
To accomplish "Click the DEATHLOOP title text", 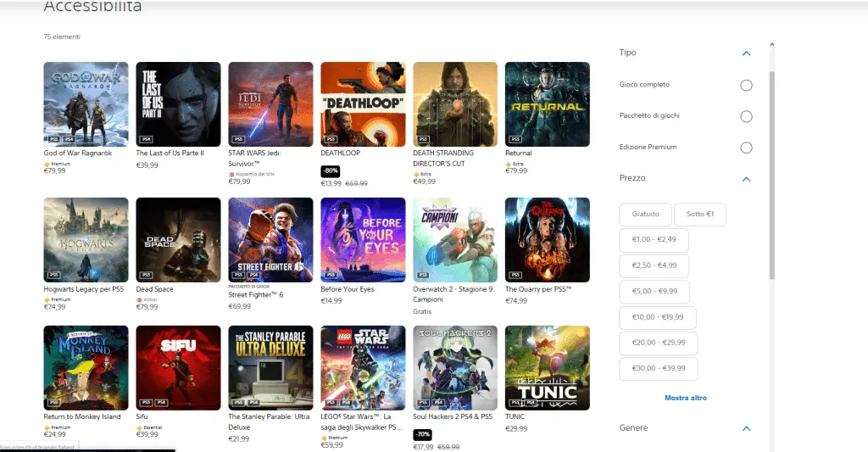I will point(341,153).
